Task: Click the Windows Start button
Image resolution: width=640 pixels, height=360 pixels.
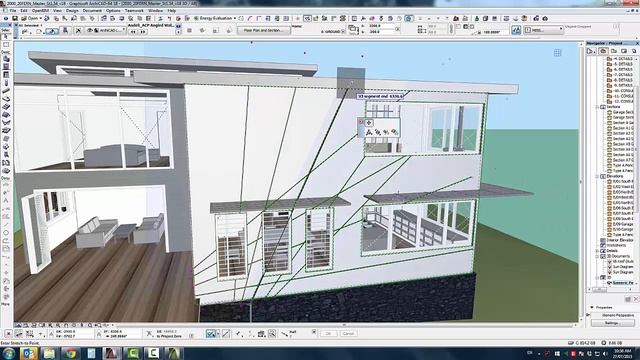Action: tap(8, 353)
